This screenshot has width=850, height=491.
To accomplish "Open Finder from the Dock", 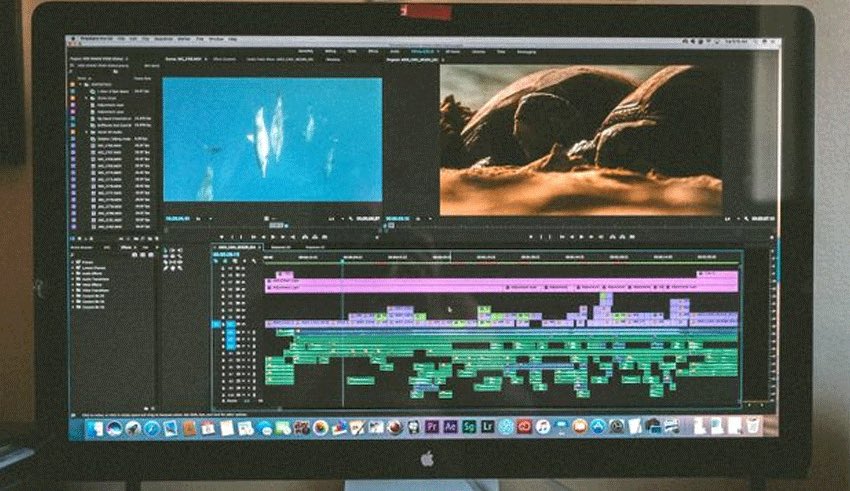I will 95,429.
